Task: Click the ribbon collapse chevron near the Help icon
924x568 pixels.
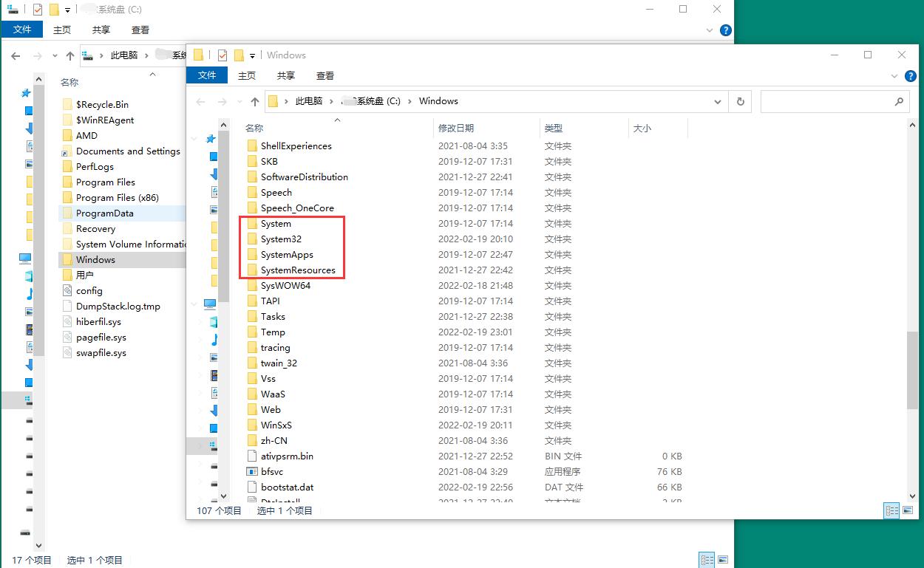Action: click(894, 76)
